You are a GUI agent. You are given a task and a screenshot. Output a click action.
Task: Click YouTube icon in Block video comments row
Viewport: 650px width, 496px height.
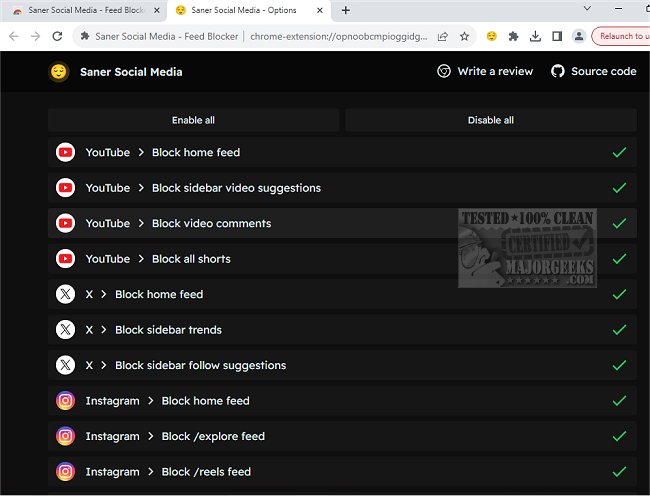(x=65, y=223)
